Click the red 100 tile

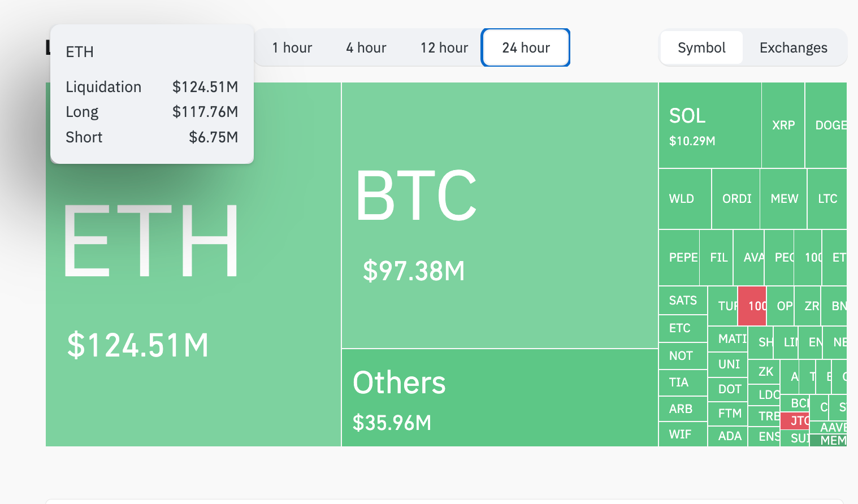click(752, 306)
